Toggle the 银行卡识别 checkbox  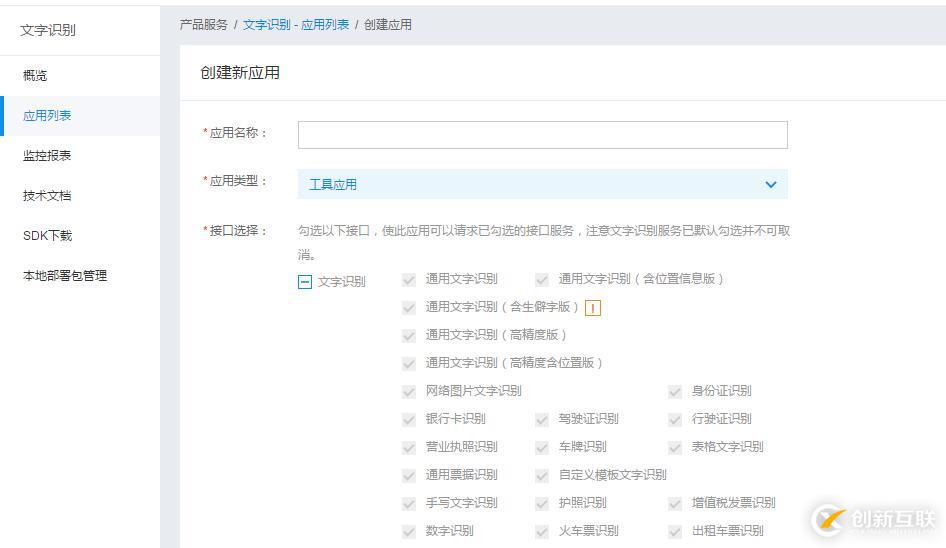pos(409,419)
